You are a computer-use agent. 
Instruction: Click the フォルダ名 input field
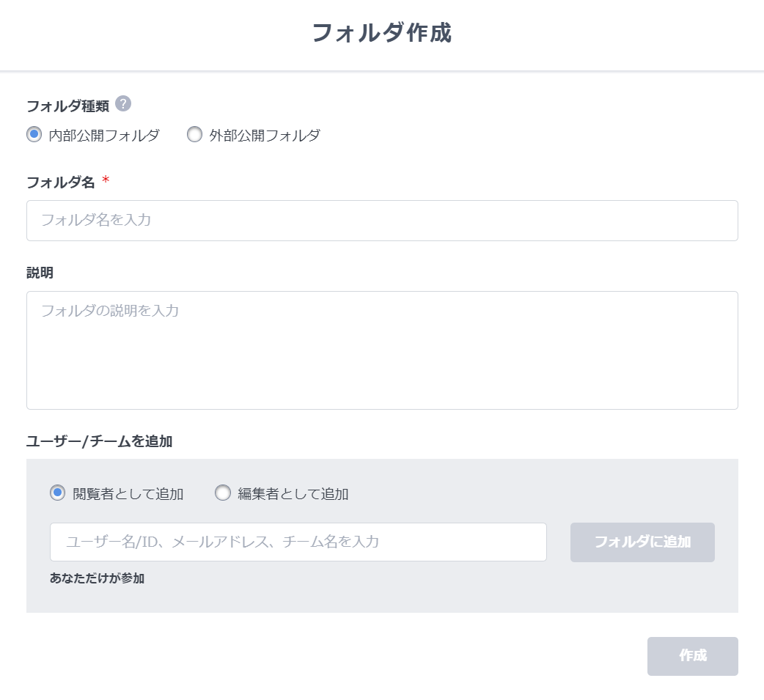(x=381, y=220)
